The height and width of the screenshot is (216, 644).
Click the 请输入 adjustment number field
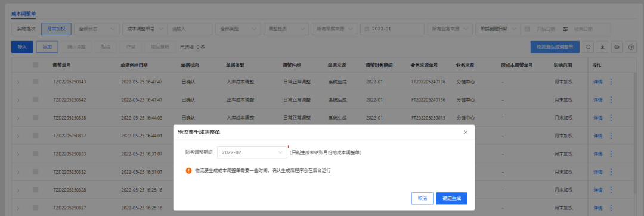point(190,29)
